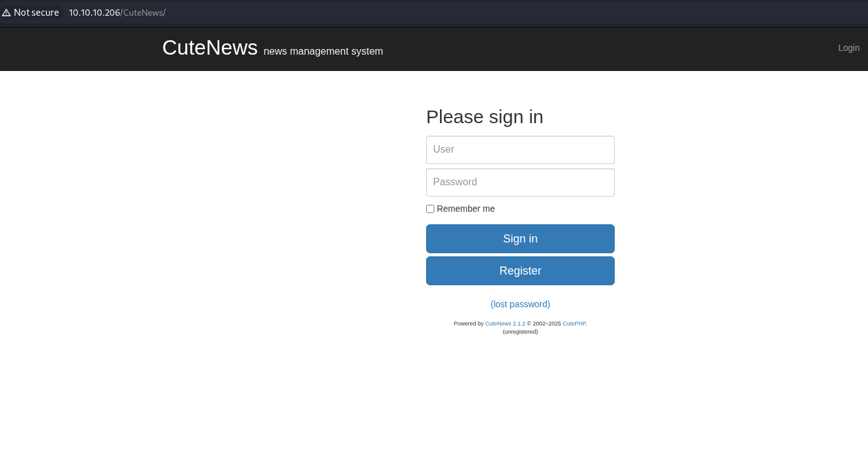Click the "news management system" tagline
The width and height of the screenshot is (868, 475).
(323, 52)
